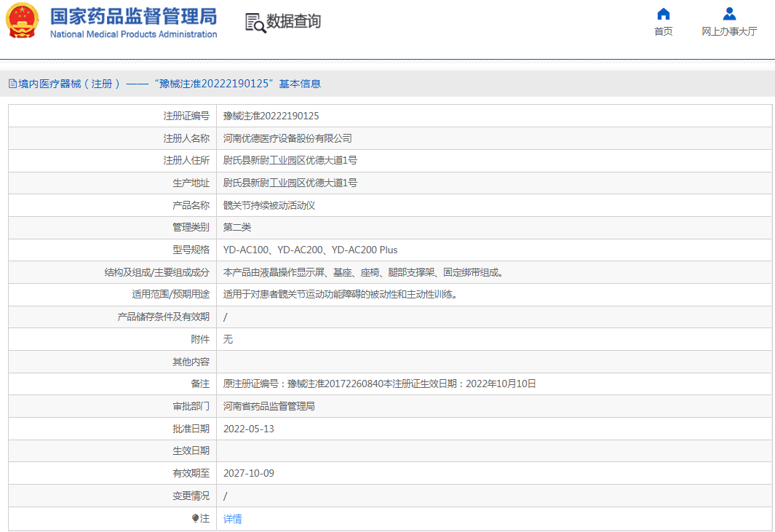Click 生产地址 address value
Screen dimensions: 775x532
[x=290, y=183]
